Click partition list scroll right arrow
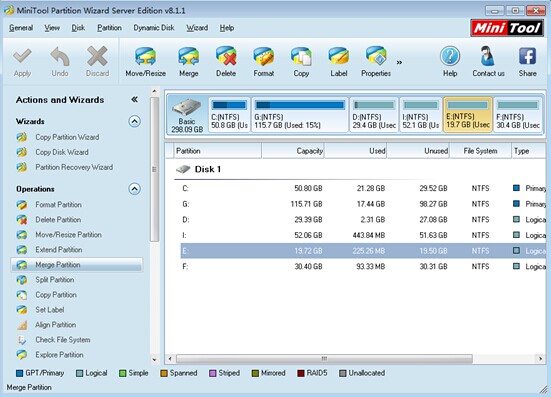 [x=540, y=359]
